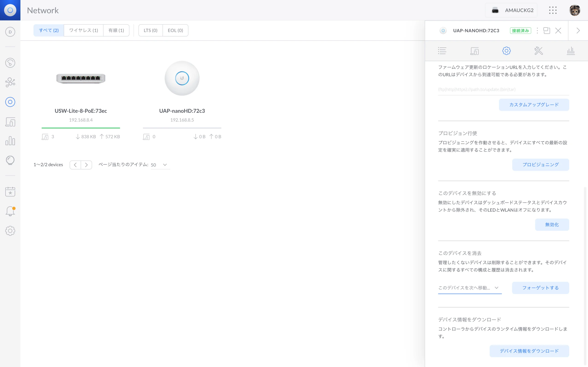588x367 pixels.
Task: Switch to the ワイヤレス (1) filter tab
Action: [84, 30]
